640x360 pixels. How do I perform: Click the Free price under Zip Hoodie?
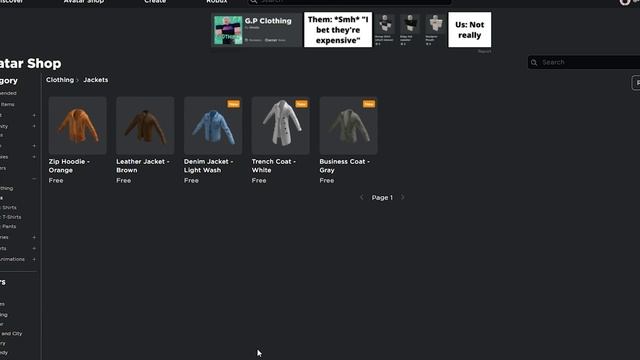pyautogui.click(x=56, y=180)
